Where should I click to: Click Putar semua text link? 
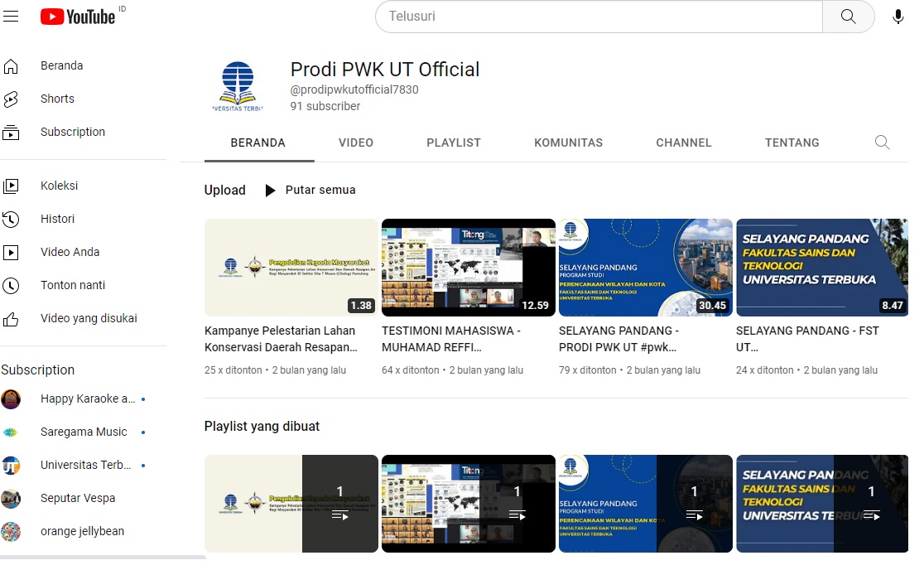pos(320,190)
